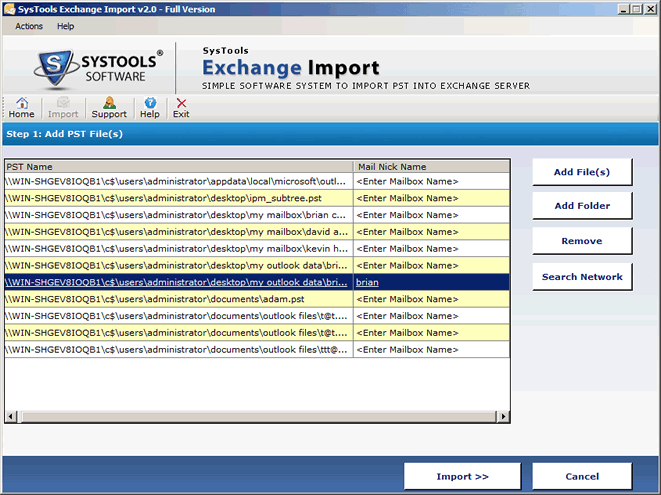The image size is (661, 495).
Task: Remove the selected PST file
Action: coord(582,241)
